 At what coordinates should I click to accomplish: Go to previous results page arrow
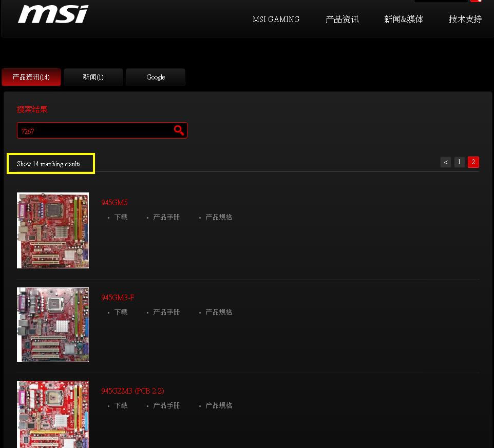(x=446, y=162)
